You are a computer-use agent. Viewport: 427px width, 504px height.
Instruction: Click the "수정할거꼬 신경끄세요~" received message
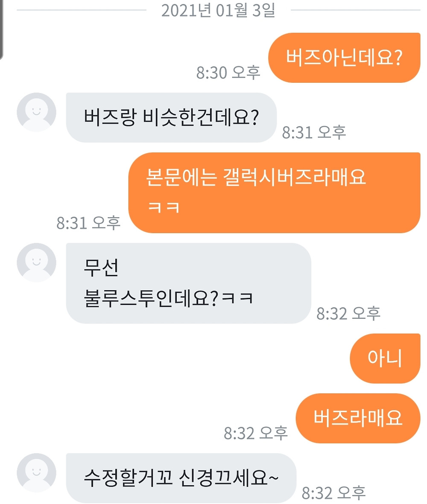[181, 478]
